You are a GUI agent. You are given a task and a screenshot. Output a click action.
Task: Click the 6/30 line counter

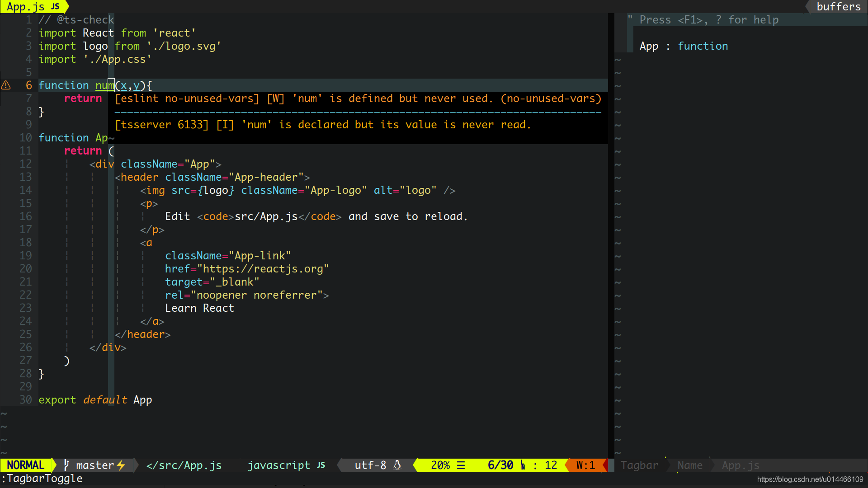(x=500, y=465)
